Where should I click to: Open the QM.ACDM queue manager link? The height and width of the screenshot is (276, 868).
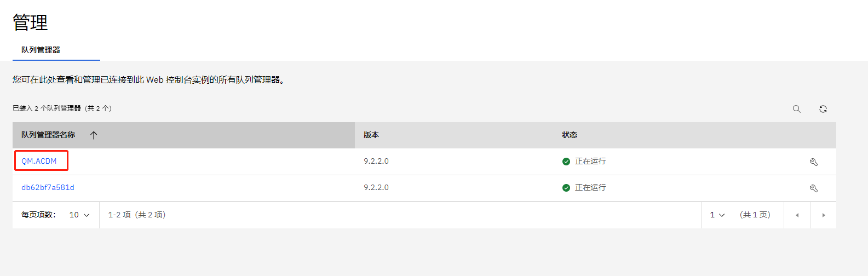39,161
